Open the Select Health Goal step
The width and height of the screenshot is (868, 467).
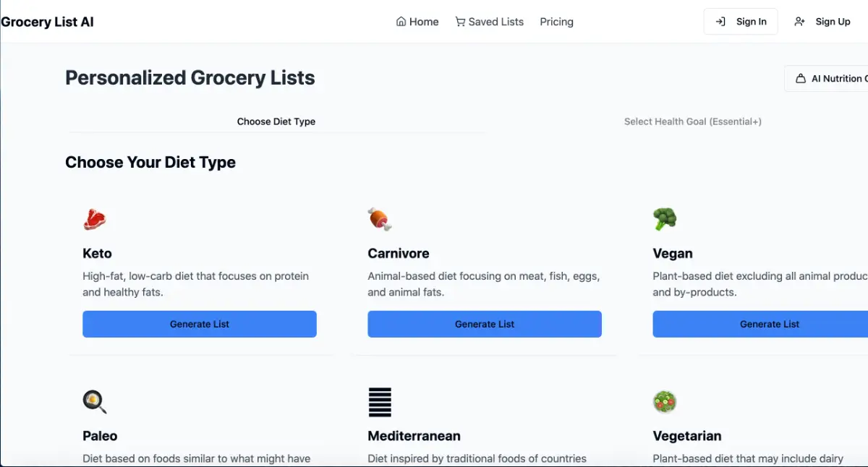click(x=692, y=121)
